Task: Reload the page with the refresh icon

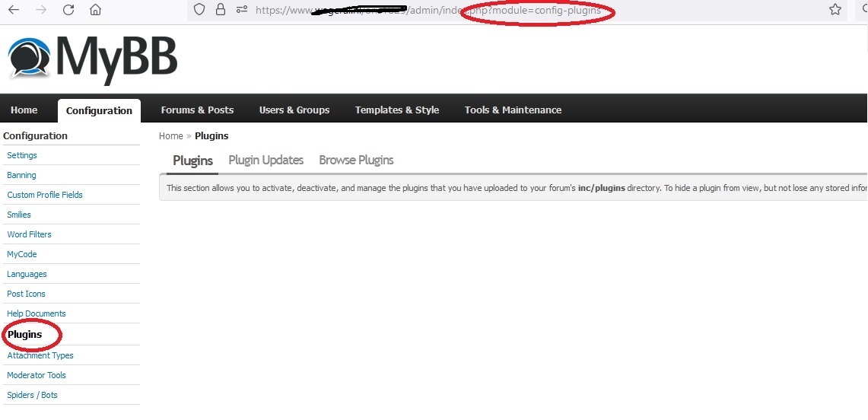Action: click(x=68, y=9)
